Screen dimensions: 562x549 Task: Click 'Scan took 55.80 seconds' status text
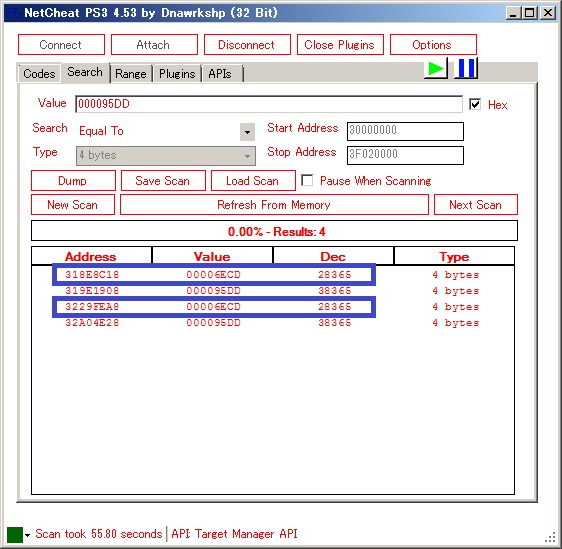point(99,534)
